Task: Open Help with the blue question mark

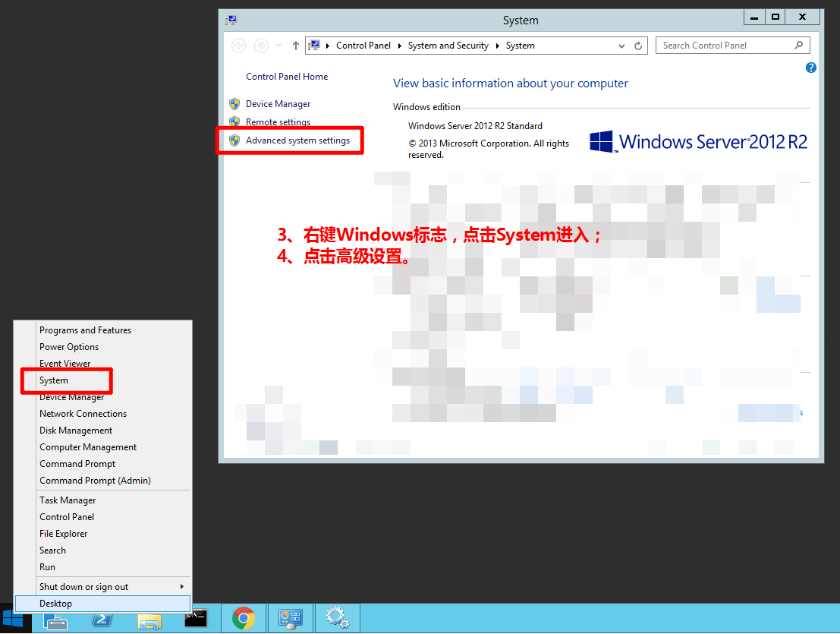Action: tap(810, 68)
